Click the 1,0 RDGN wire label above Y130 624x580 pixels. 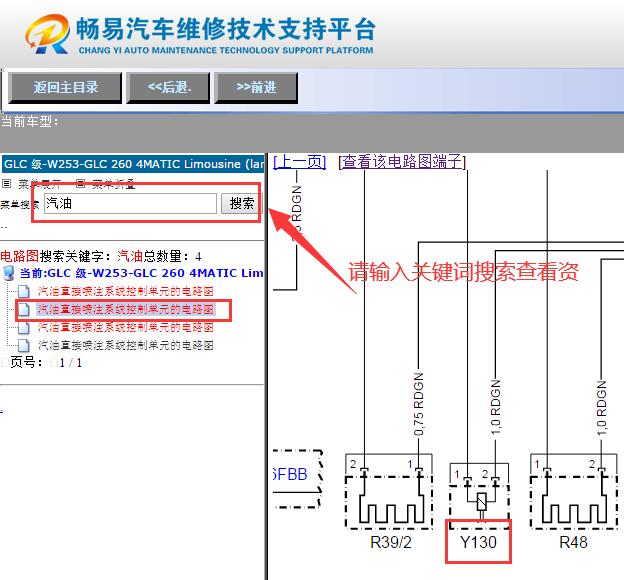[x=495, y=407]
